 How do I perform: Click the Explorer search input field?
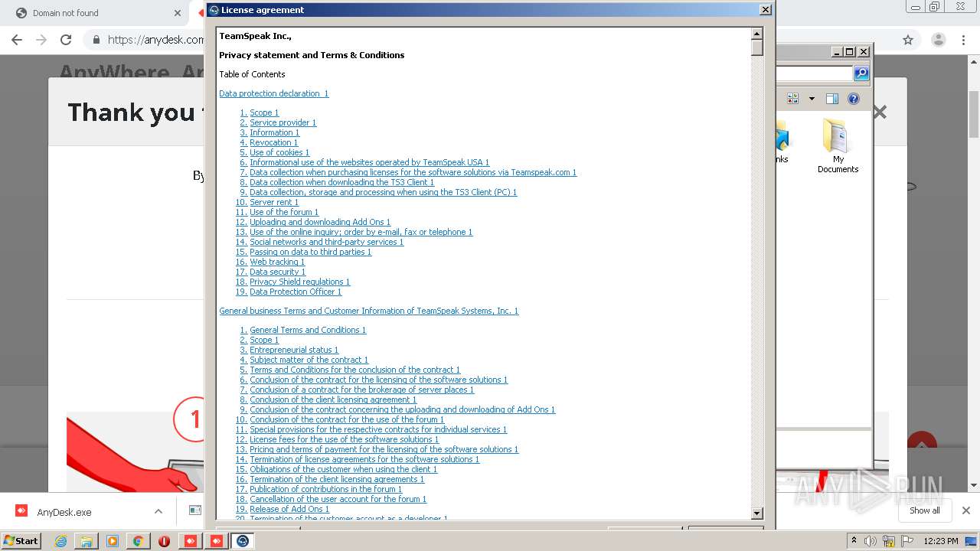[814, 73]
